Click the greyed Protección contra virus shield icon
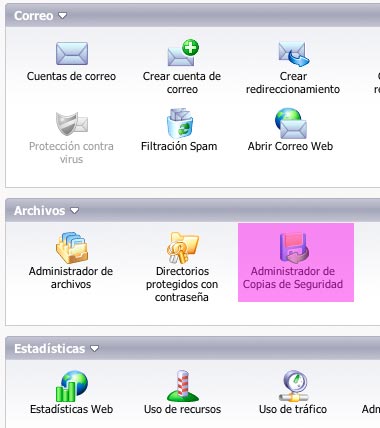Viewport: 380px width, 428px height. [72, 124]
